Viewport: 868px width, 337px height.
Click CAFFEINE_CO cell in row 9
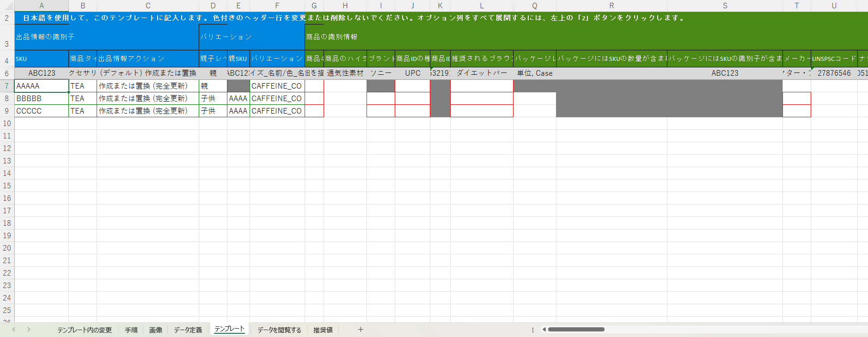click(x=277, y=111)
